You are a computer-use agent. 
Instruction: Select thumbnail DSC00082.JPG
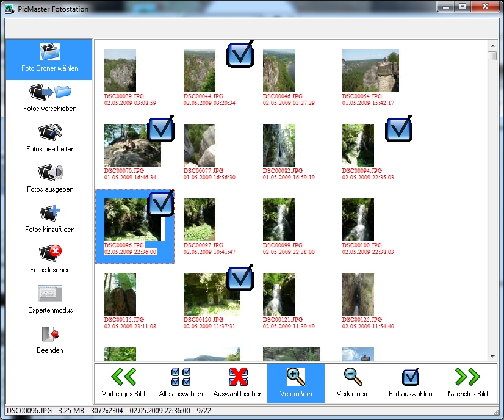(279, 145)
